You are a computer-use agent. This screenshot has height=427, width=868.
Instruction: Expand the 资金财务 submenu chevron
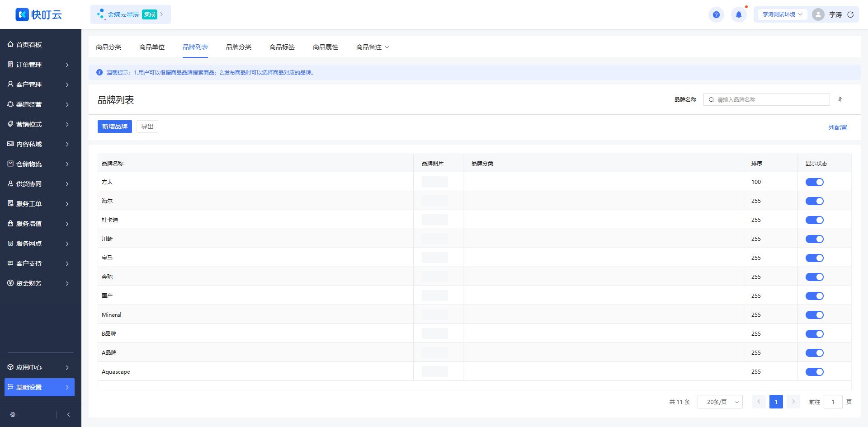67,283
